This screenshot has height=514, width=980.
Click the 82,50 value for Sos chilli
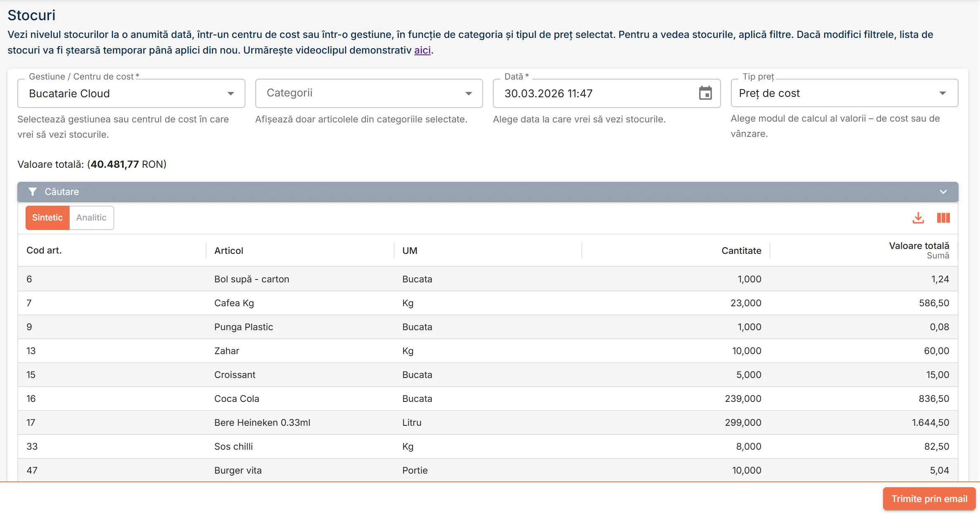tap(937, 446)
